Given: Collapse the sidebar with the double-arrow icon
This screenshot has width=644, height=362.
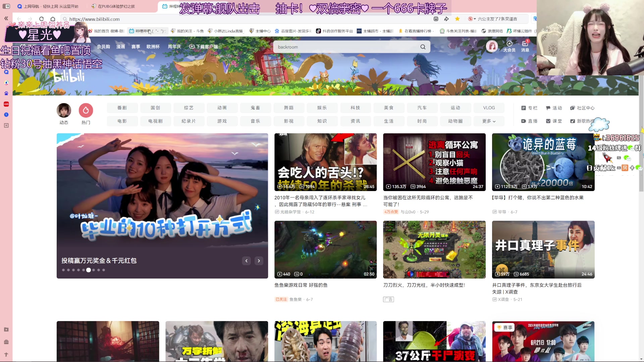Looking at the screenshot, I should [6, 18].
